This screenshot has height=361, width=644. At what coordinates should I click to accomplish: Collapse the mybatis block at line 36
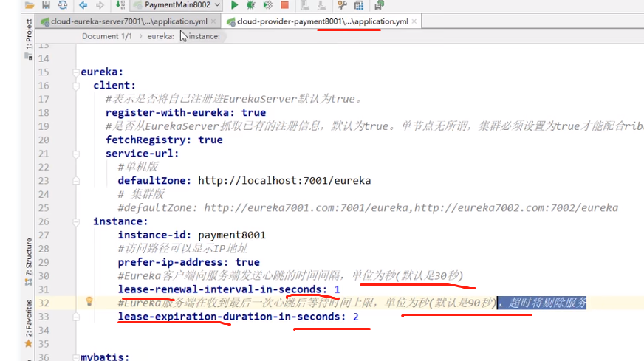pyautogui.click(x=76, y=357)
